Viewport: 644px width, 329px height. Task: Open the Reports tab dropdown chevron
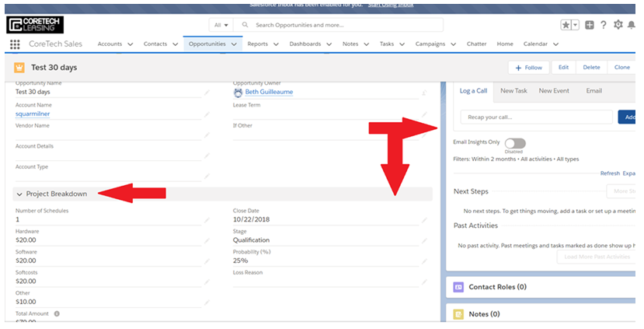tap(276, 44)
